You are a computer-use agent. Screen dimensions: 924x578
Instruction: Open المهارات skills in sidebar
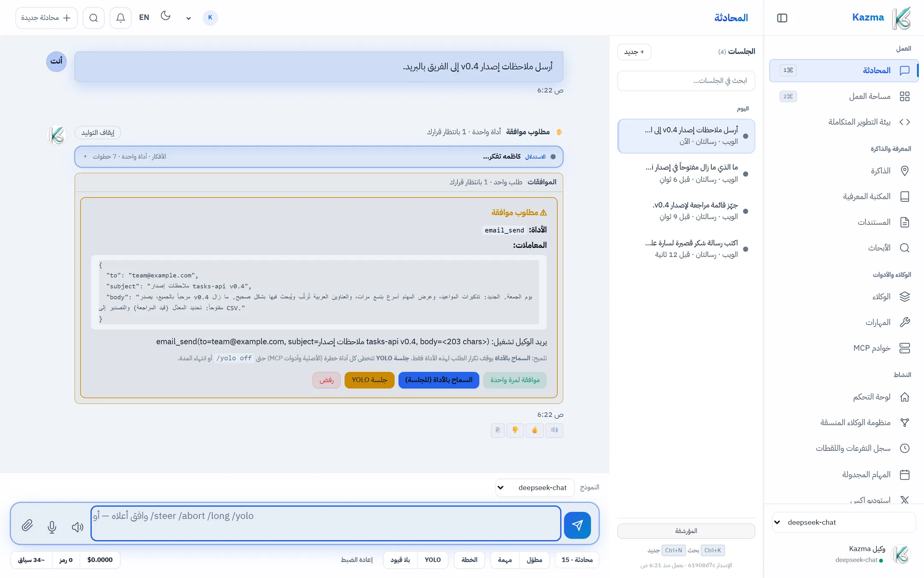pos(844,322)
